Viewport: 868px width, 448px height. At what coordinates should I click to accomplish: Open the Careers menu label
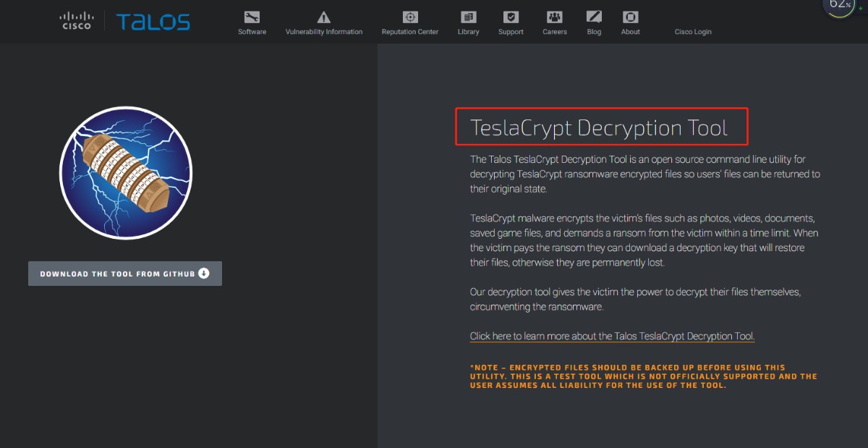pyautogui.click(x=555, y=32)
